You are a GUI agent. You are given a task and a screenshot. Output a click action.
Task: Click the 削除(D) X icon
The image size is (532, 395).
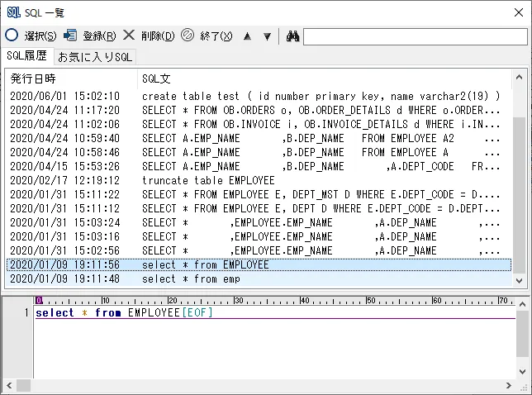tap(129, 35)
